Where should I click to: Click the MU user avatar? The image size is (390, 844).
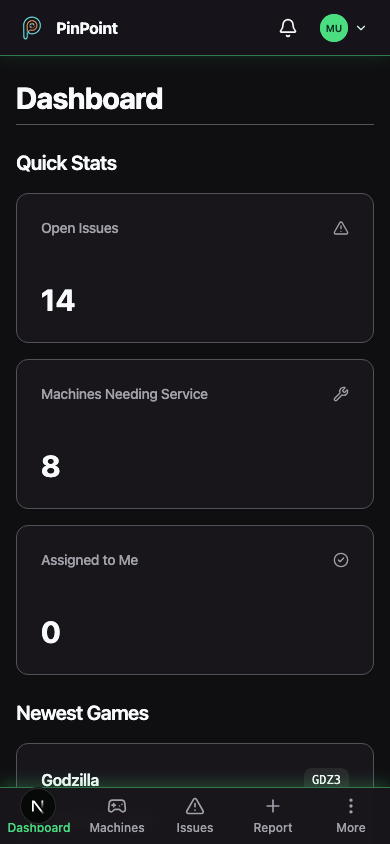click(x=334, y=28)
